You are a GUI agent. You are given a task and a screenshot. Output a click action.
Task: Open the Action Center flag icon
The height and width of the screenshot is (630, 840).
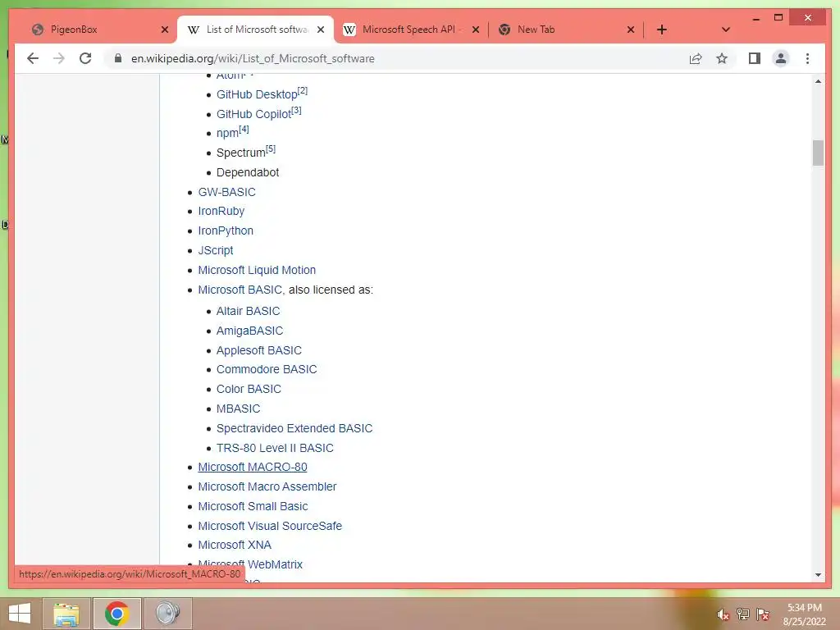coord(763,614)
